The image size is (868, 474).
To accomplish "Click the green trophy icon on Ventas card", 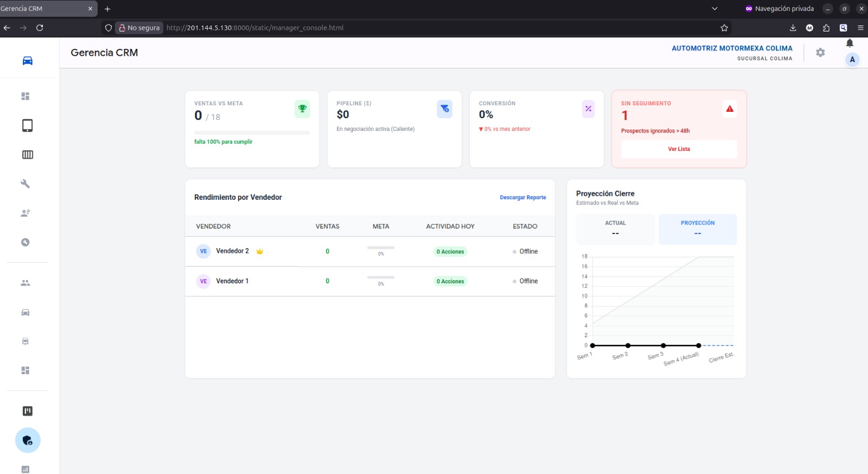I will [x=302, y=109].
